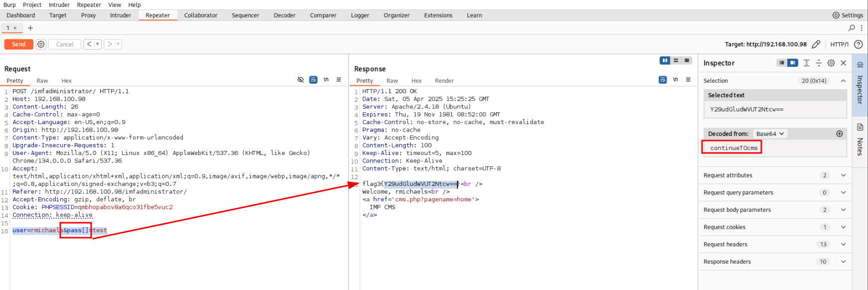Open Inspector settings gear
The width and height of the screenshot is (868, 290).
[x=831, y=63]
